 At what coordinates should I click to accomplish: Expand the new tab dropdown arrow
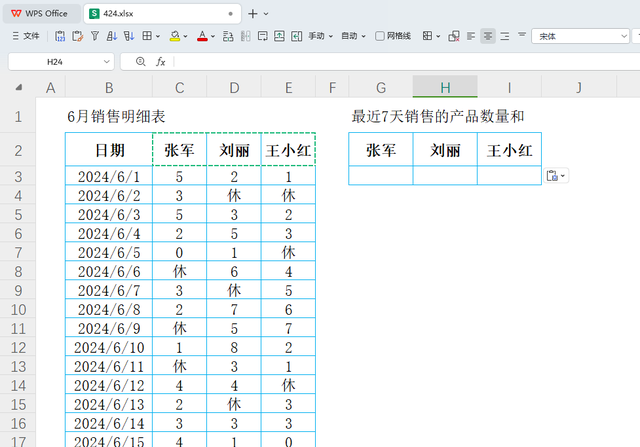pyautogui.click(x=266, y=14)
